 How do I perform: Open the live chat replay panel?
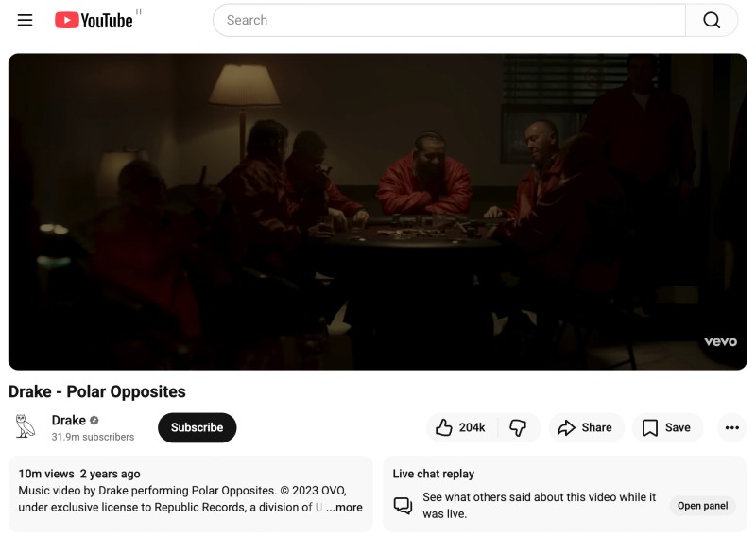[702, 506]
